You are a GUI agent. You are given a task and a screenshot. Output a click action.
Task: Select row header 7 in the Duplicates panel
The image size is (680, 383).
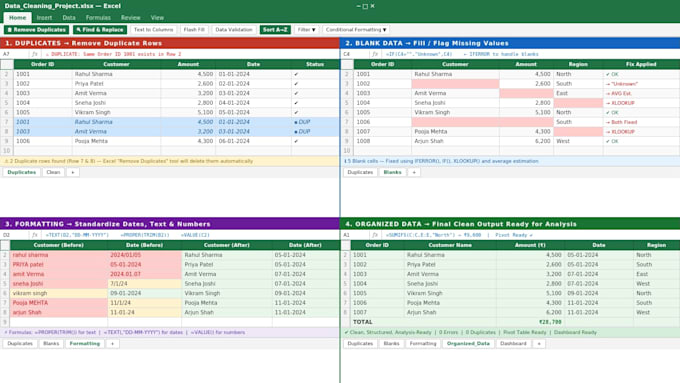(7, 122)
